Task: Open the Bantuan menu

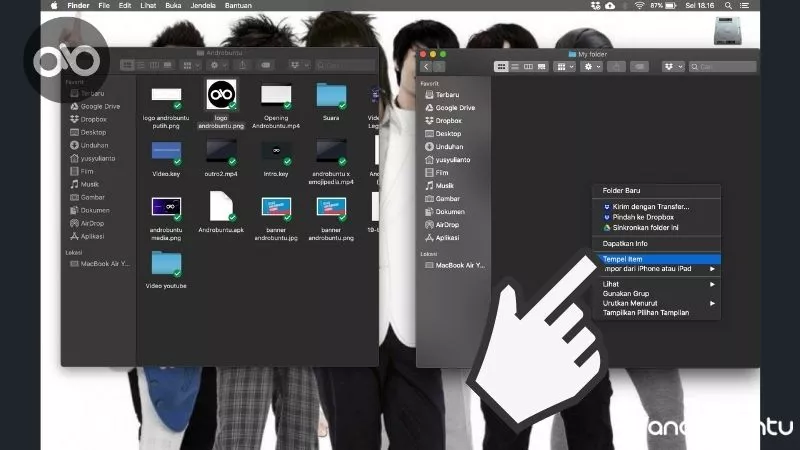Action: tap(238, 6)
